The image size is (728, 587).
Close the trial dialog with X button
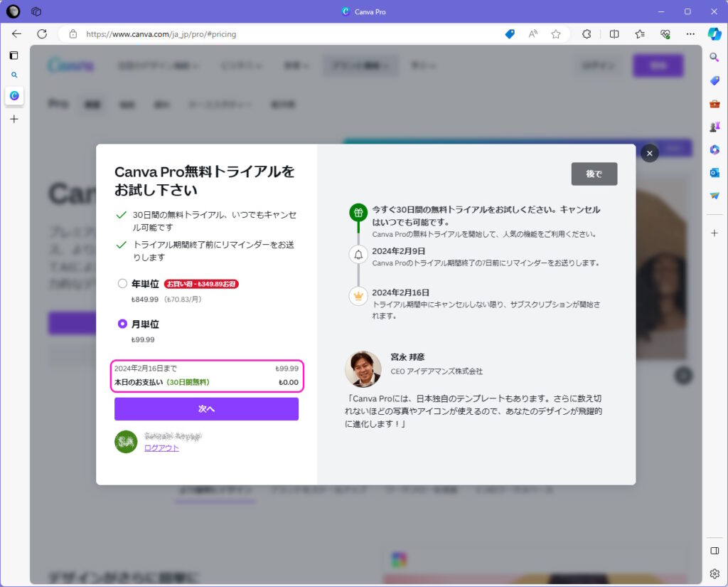tap(650, 154)
